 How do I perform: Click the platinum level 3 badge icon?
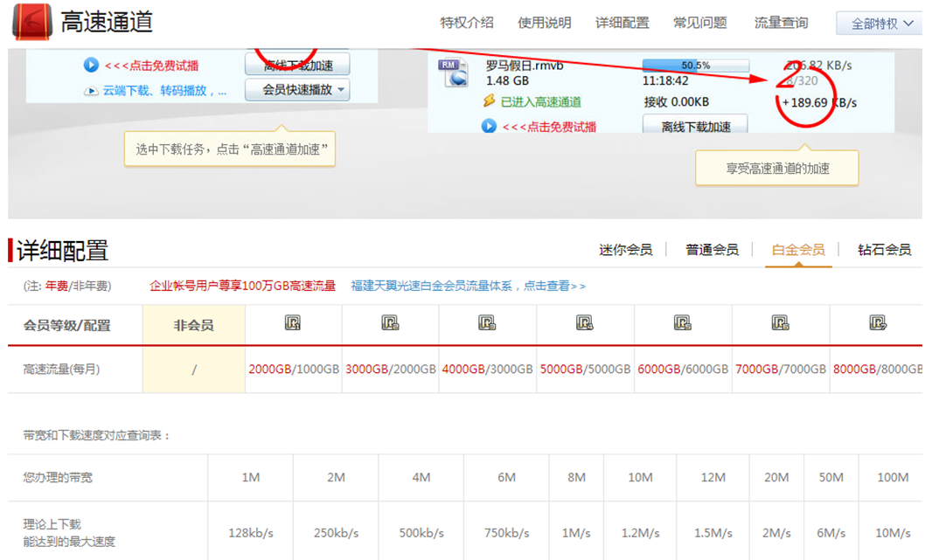tap(487, 322)
